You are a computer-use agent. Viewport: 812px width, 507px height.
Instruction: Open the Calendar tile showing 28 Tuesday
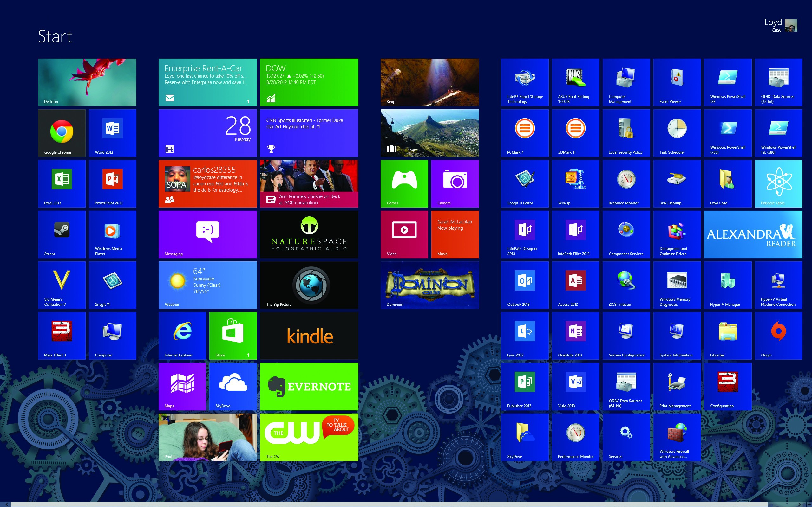(x=208, y=133)
